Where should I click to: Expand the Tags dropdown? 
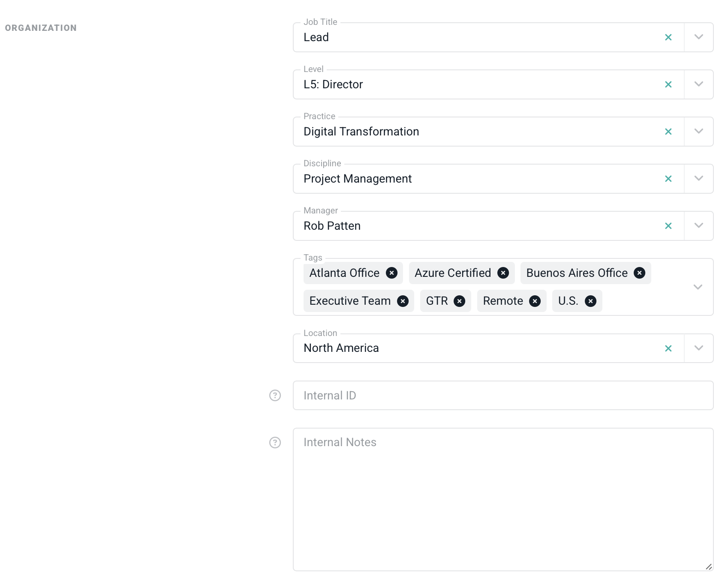tap(698, 287)
